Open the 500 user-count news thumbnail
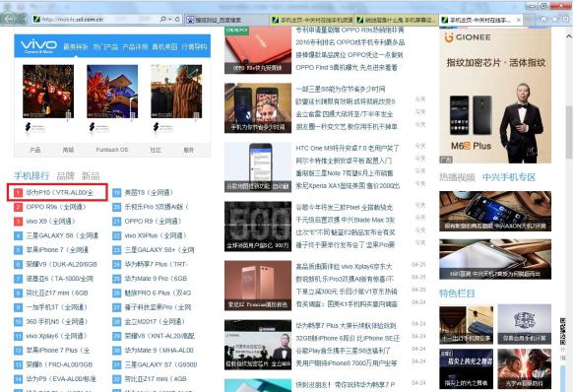The width and height of the screenshot is (573, 392). coord(258,227)
